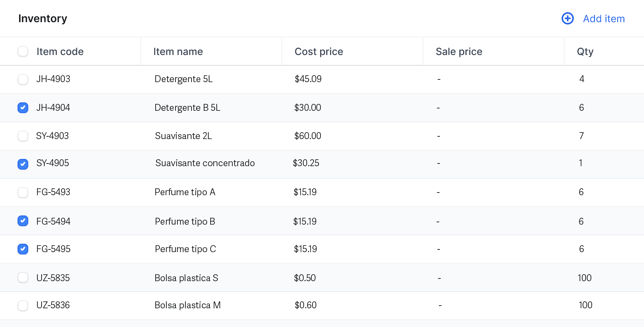The height and width of the screenshot is (327, 644).
Task: Untick checkbox for FG-5495
Action: point(23,249)
